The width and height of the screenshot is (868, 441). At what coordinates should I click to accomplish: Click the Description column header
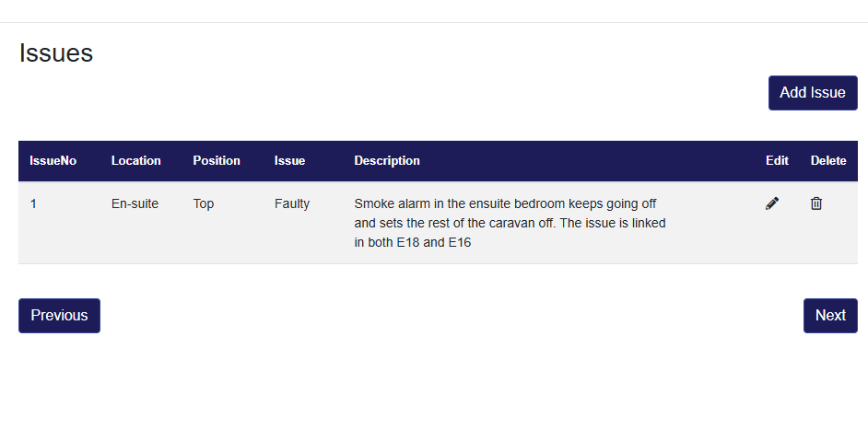[387, 160]
